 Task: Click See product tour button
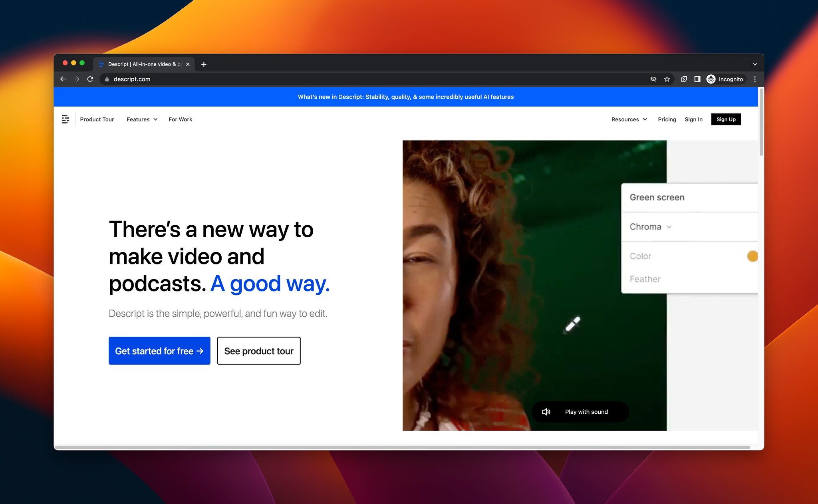pos(259,351)
